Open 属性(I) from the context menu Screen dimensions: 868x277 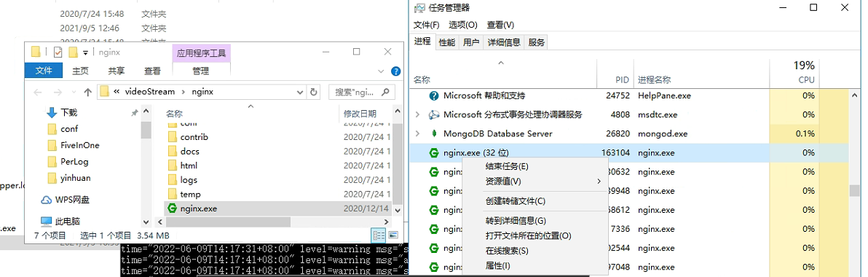pos(497,266)
